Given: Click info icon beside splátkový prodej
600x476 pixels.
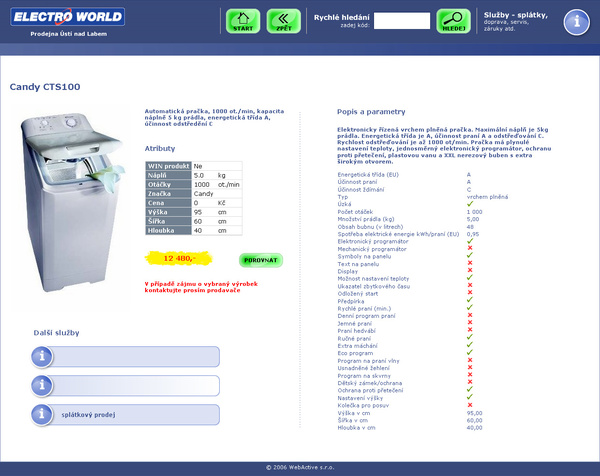Looking at the screenshot, I should 42,414.
